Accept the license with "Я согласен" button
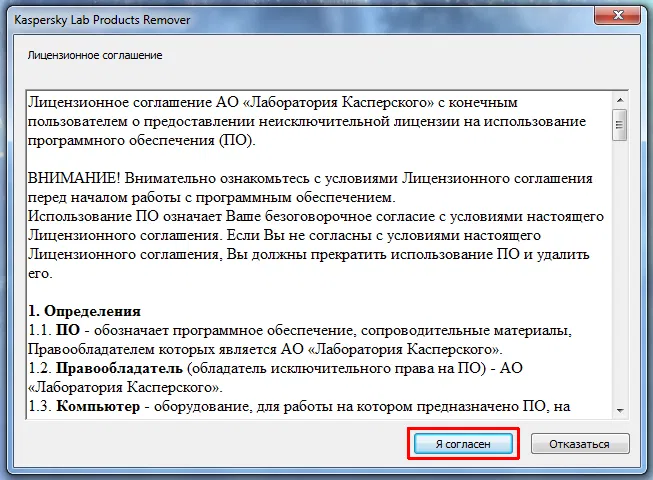 pos(463,444)
